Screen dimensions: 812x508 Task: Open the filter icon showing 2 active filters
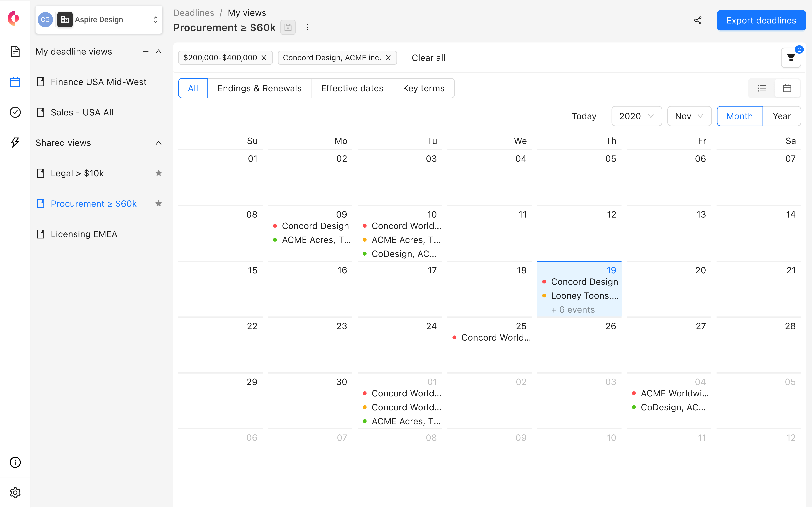790,57
